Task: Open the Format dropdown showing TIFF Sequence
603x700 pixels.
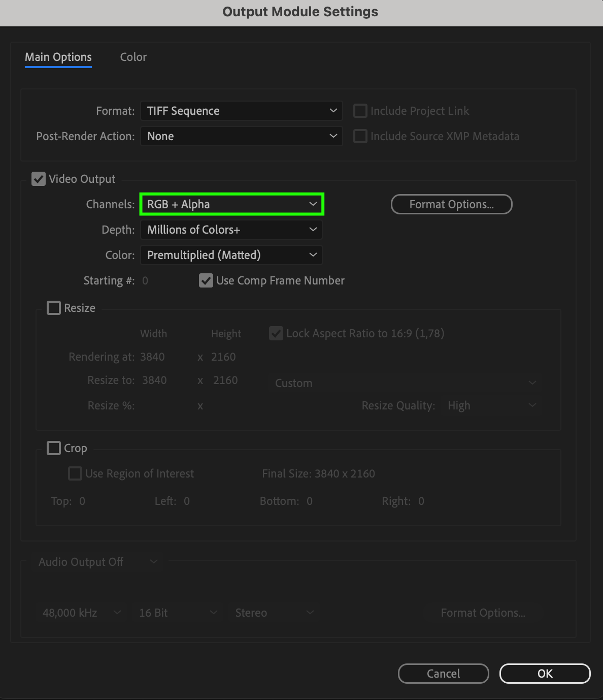Action: (241, 111)
